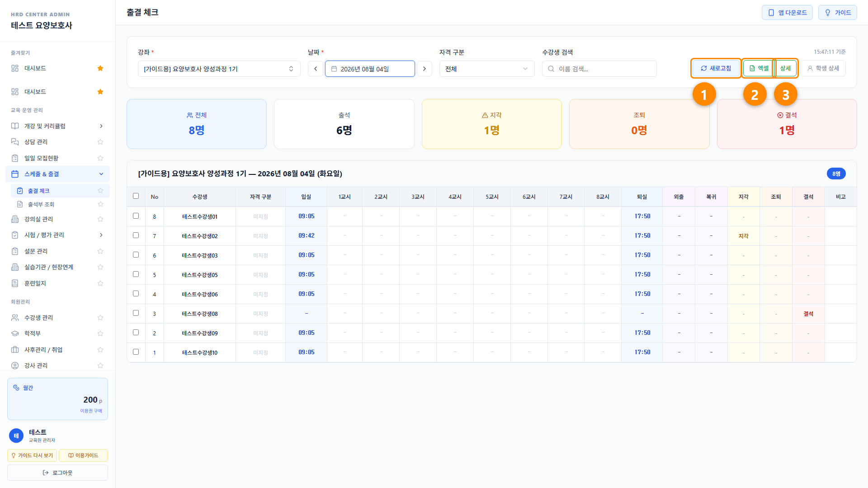Check the box for 테스트수강생06
Screen dimensions: 868x488
[x=136, y=294]
